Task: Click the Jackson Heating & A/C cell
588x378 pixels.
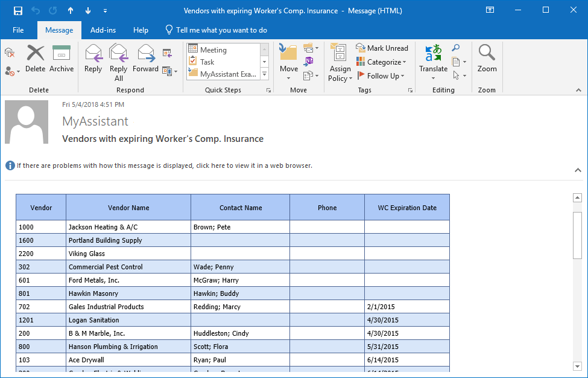Action: click(x=128, y=227)
